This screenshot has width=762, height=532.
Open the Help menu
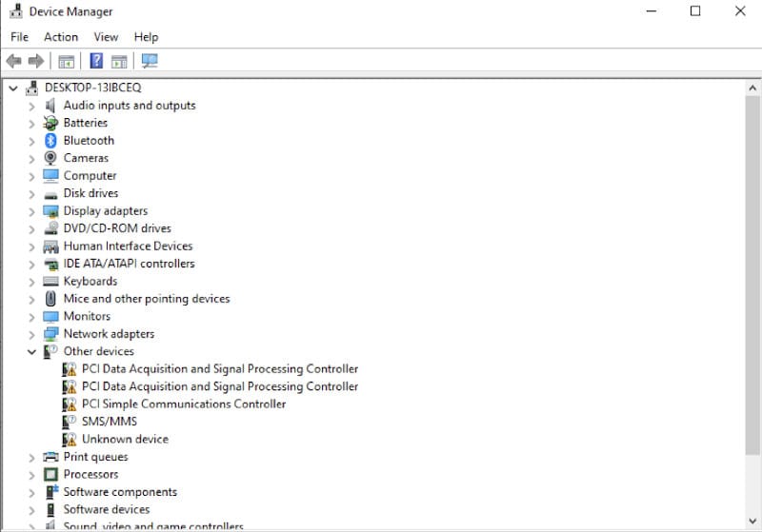pos(147,37)
